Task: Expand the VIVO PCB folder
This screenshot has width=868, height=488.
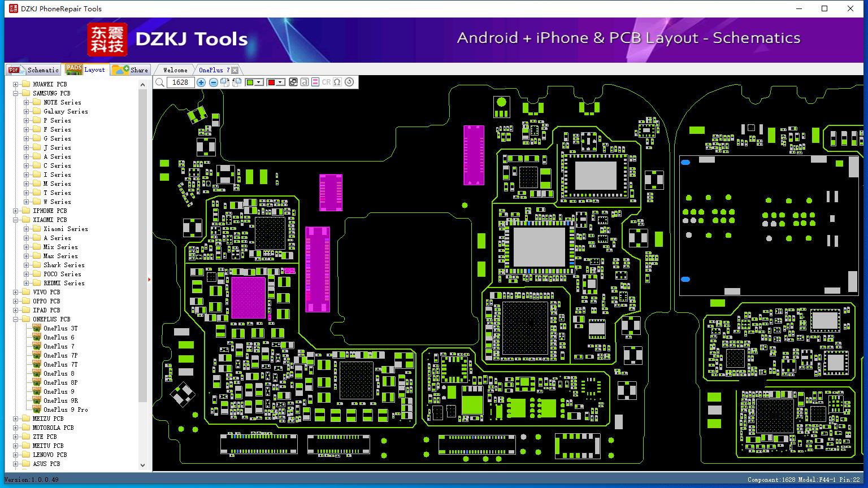Action: [x=16, y=293]
